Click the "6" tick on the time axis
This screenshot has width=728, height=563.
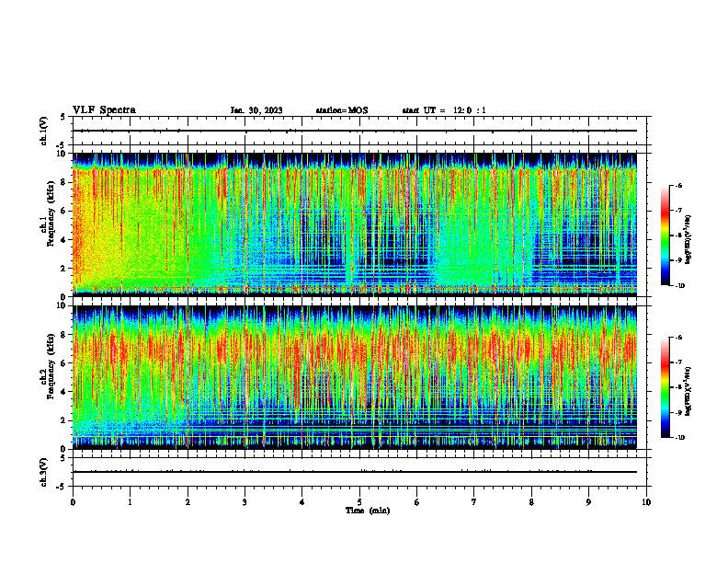tap(416, 502)
